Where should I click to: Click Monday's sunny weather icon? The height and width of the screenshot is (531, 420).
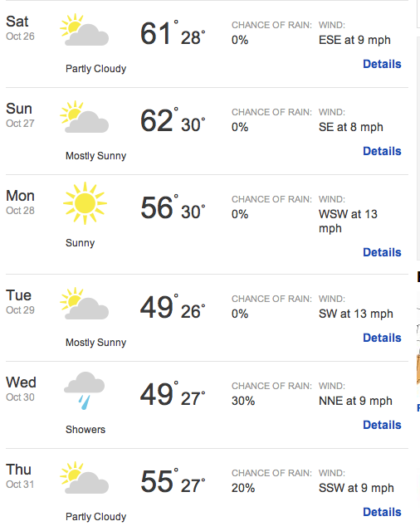point(85,203)
